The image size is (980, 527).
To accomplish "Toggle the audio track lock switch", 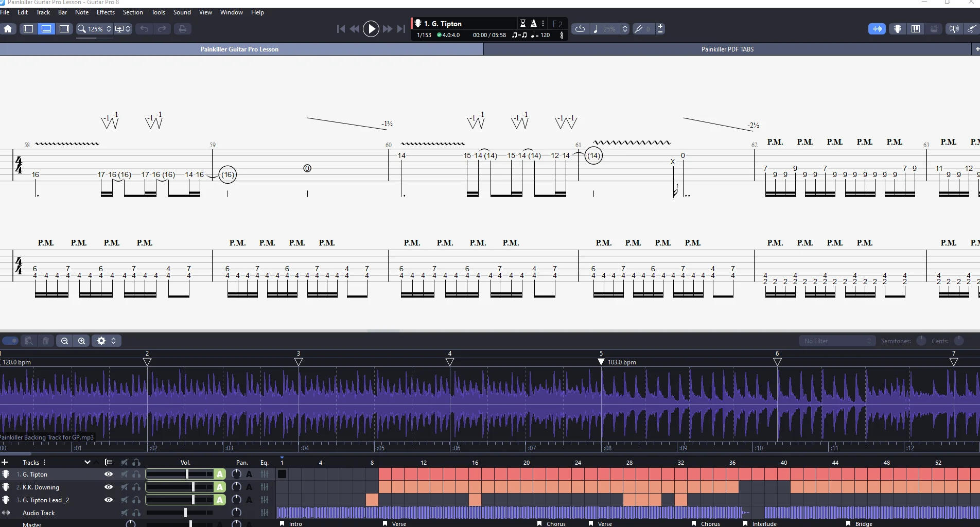I will click(x=10, y=341).
